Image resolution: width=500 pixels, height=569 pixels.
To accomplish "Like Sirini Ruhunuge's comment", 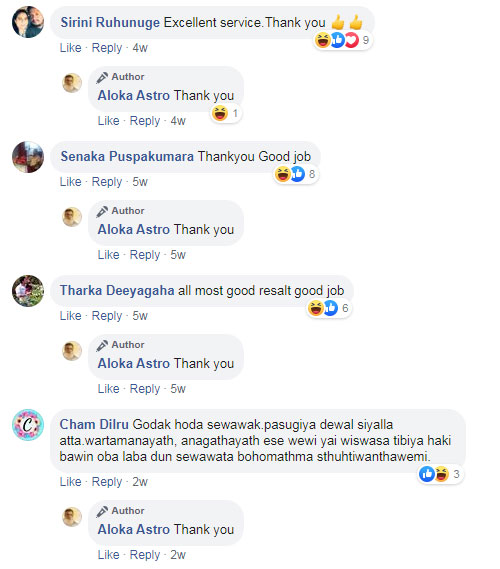I will [70, 48].
